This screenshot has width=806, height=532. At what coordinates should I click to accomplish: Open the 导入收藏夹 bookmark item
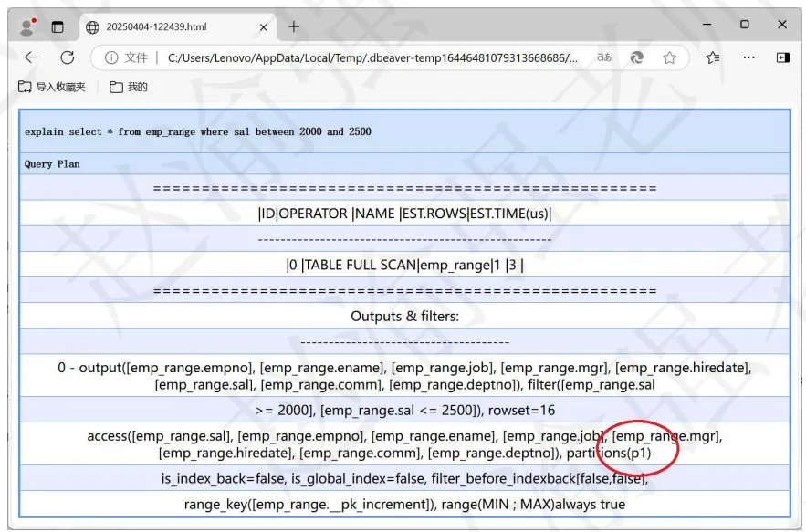[52, 87]
